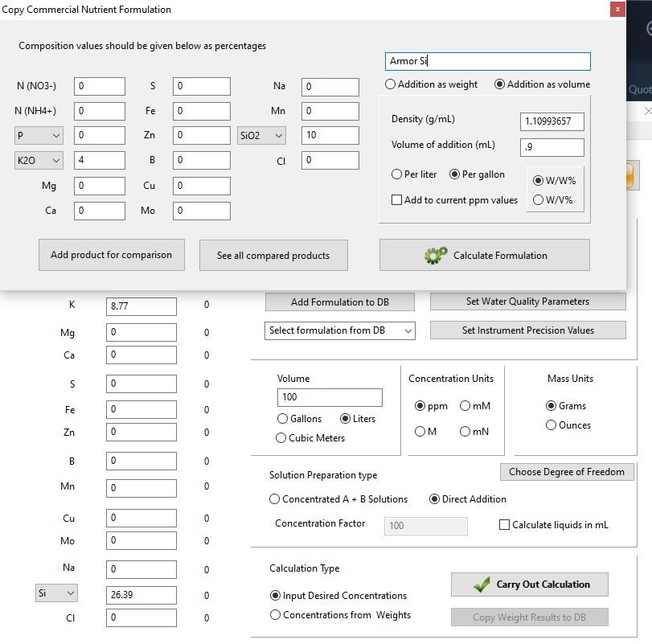652x644 pixels.
Task: Expand the Si element dropdown
Action: [x=56, y=593]
